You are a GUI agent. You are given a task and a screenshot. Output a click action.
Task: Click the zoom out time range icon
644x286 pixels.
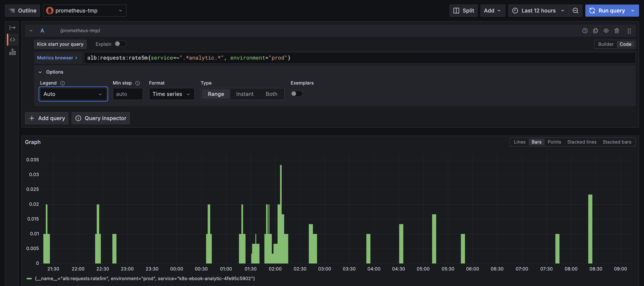tap(575, 11)
